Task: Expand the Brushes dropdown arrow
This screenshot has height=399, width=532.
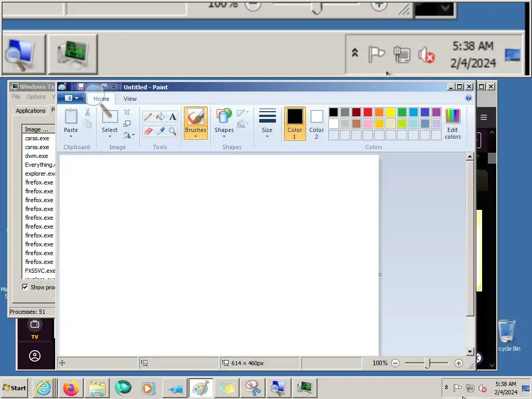Action: 196,137
